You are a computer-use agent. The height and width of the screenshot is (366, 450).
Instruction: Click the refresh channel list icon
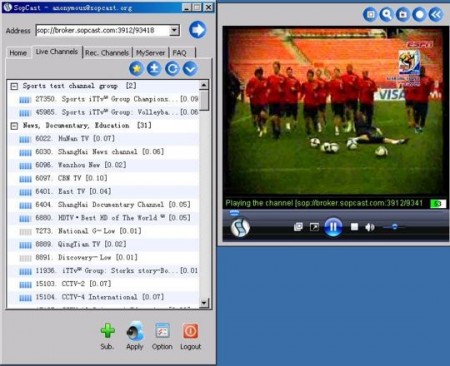pos(172,69)
